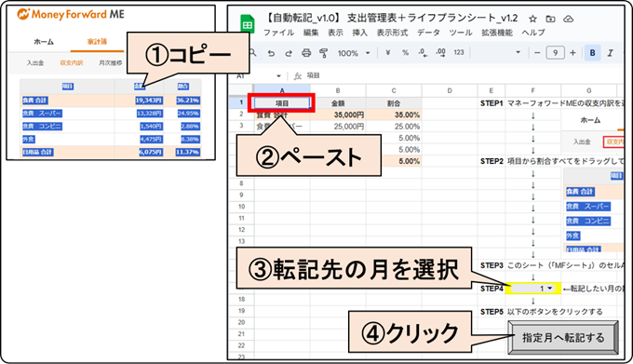This screenshot has height=364, width=633.
Task: Print the spreadsheet using the printer icon
Action: pos(306,53)
